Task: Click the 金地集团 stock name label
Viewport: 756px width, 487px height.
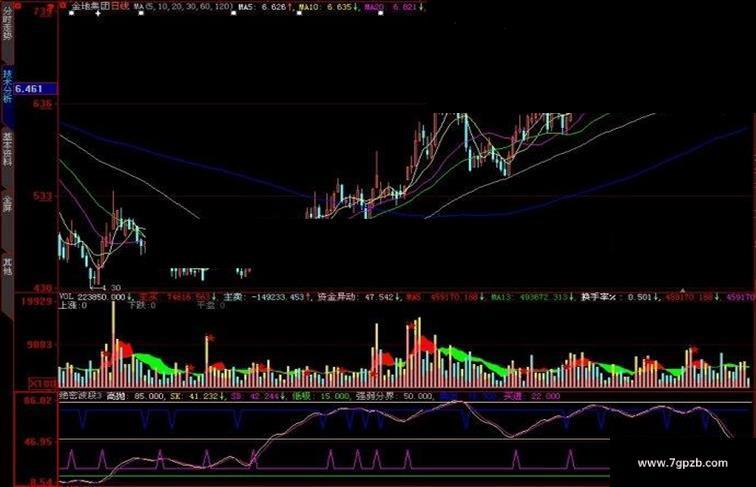Action: coord(91,7)
